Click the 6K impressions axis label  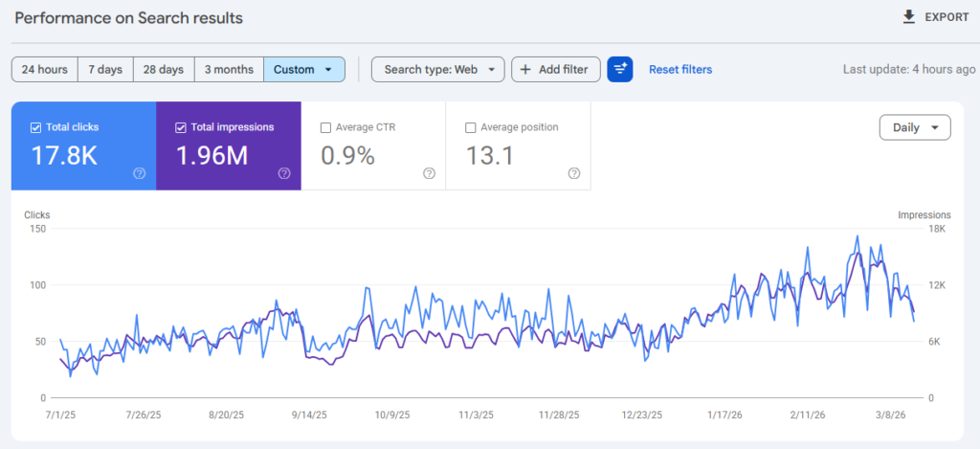[934, 341]
